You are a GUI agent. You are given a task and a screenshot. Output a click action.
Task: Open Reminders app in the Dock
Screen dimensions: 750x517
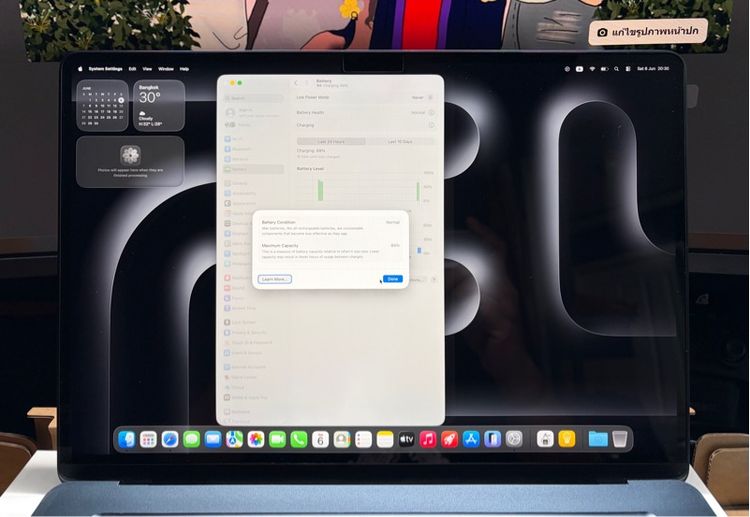click(364, 439)
